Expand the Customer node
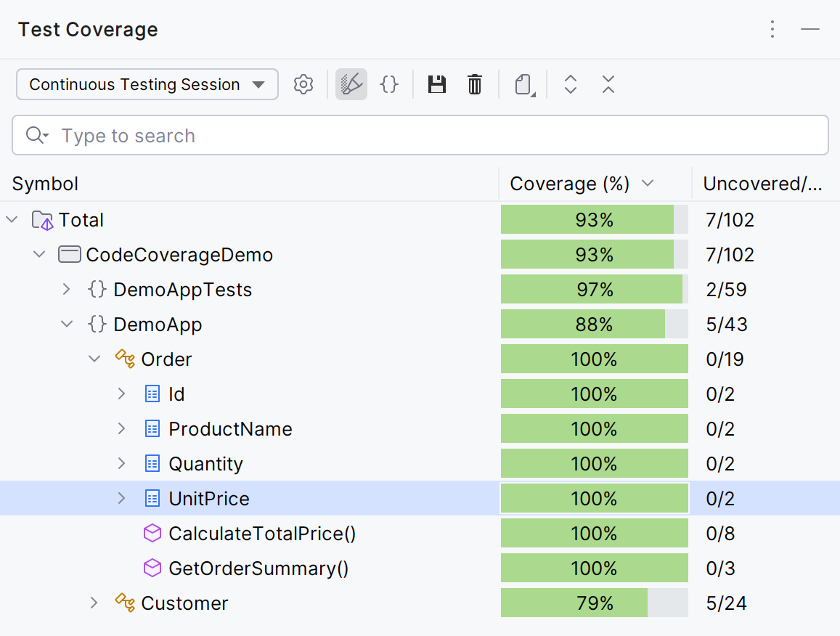 pyautogui.click(x=94, y=603)
